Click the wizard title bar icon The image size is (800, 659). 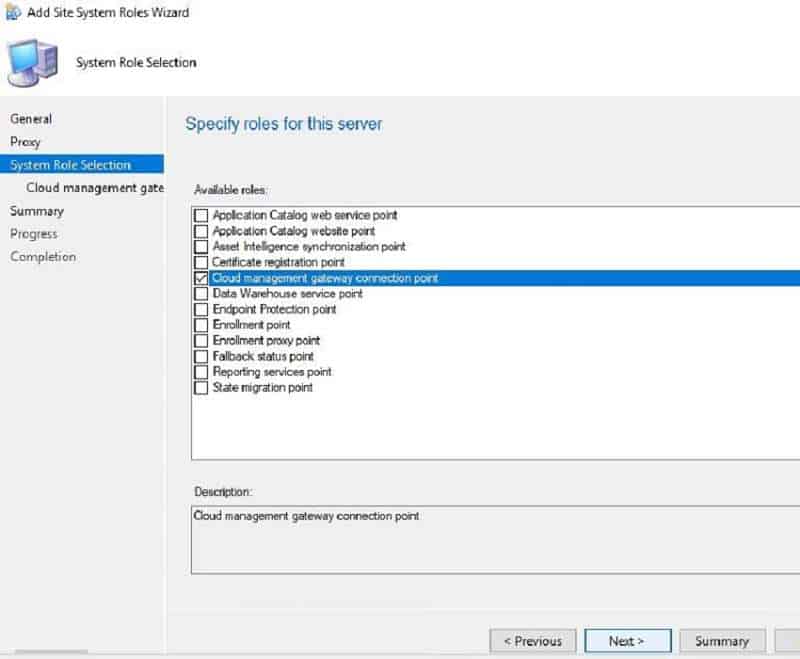tap(13, 13)
